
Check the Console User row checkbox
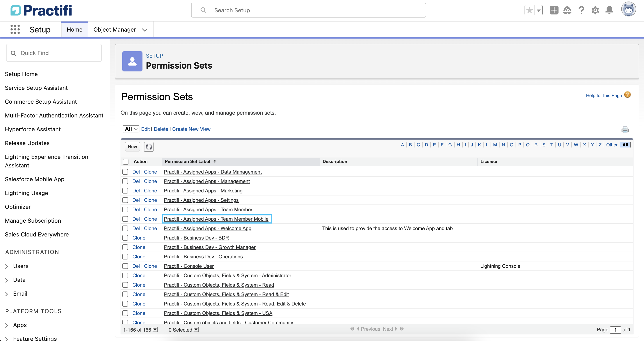click(125, 266)
